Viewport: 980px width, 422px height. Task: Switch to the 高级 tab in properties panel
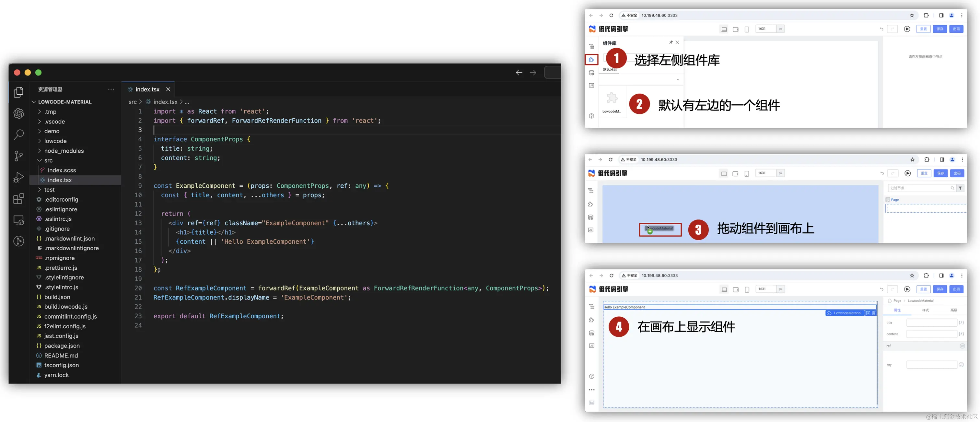(x=954, y=310)
